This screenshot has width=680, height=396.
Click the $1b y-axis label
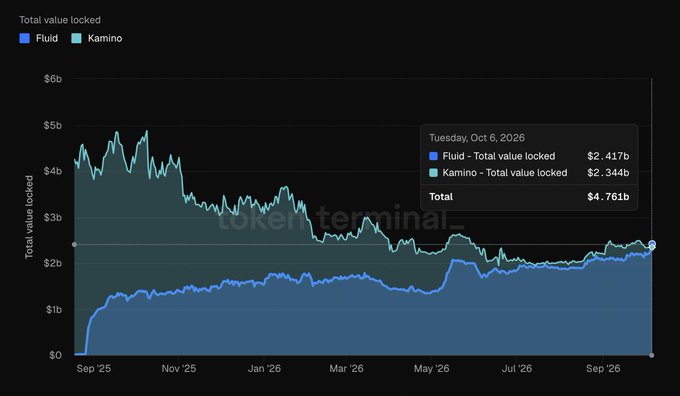pyautogui.click(x=54, y=310)
